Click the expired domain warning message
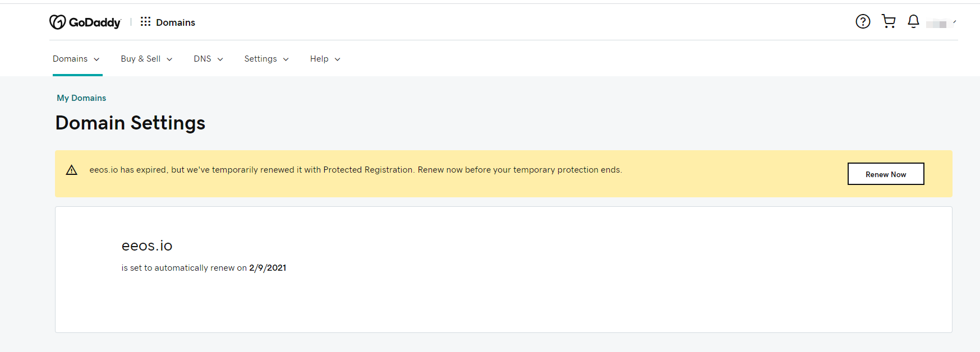The height and width of the screenshot is (352, 980). point(356,170)
